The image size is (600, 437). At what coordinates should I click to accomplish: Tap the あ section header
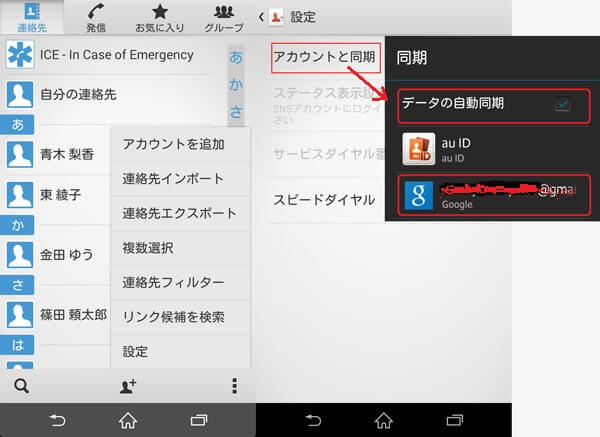[x=17, y=125]
